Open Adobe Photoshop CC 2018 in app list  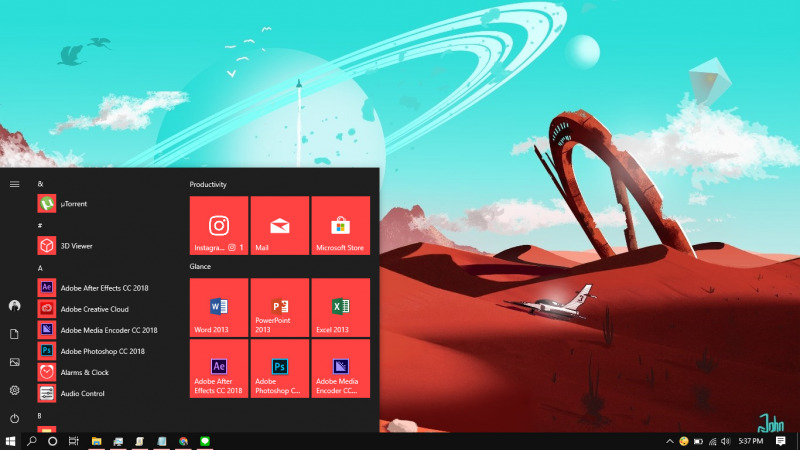coord(105,351)
